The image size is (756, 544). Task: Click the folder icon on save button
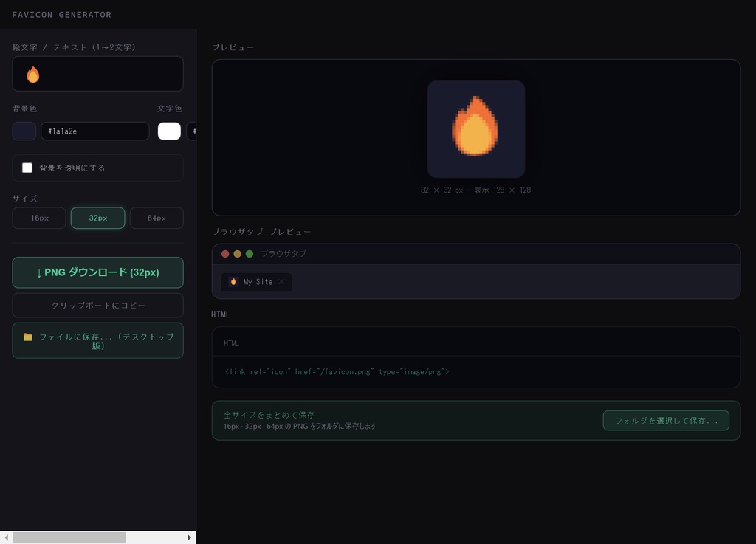pyautogui.click(x=28, y=337)
